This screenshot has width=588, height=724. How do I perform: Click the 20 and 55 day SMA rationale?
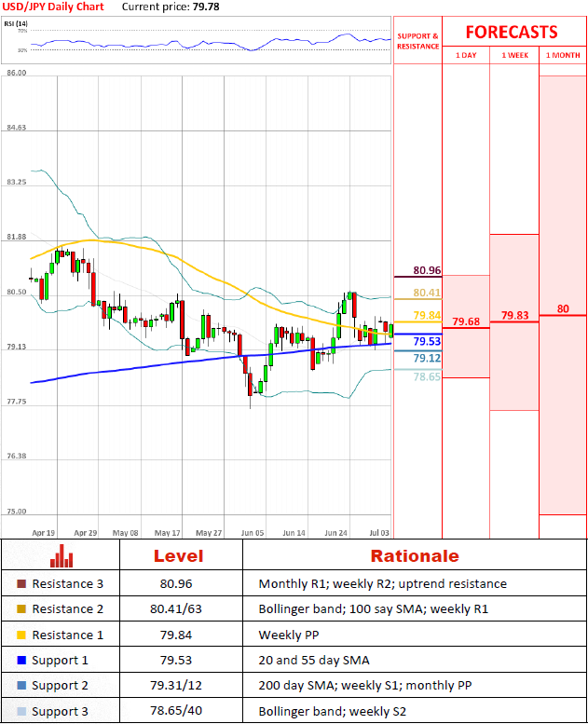[314, 661]
